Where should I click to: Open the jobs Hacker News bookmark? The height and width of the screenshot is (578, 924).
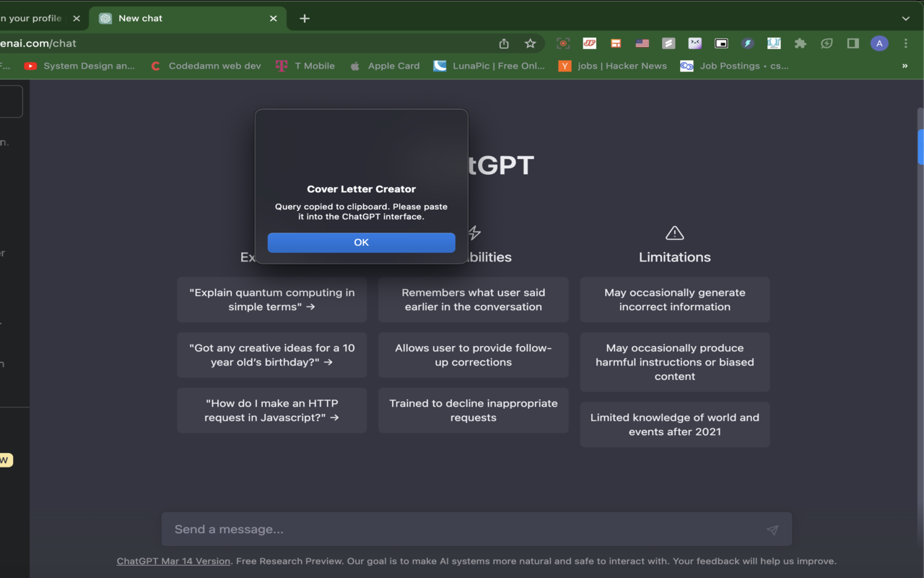click(613, 66)
